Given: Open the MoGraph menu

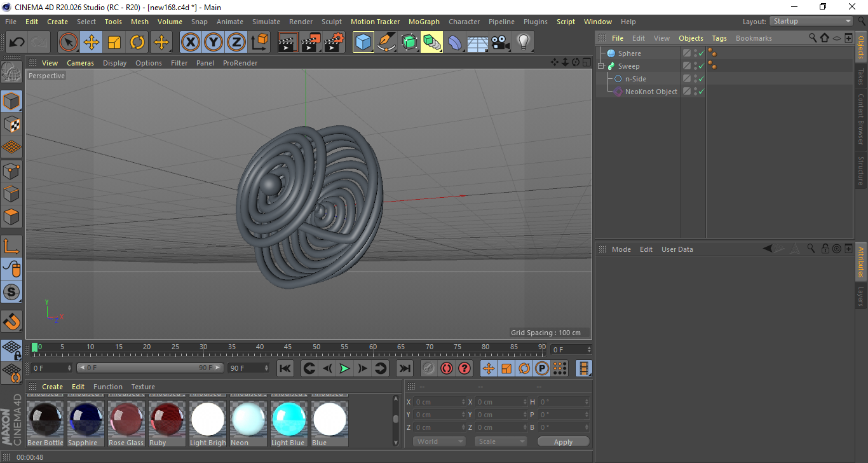Looking at the screenshot, I should coord(424,22).
